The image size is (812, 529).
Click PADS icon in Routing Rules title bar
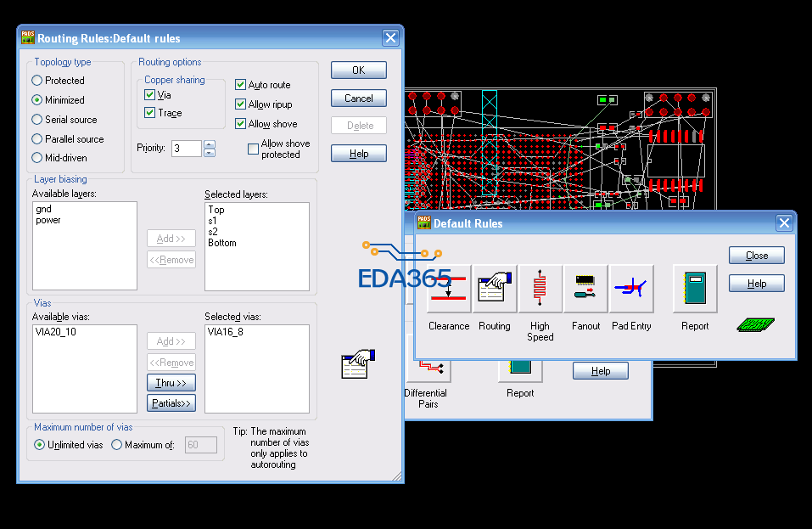(x=27, y=37)
